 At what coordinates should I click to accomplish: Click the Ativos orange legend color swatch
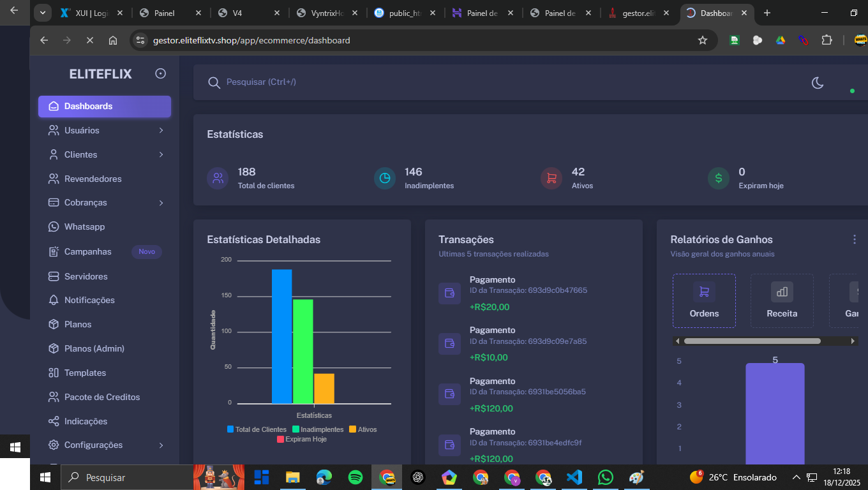(352, 429)
